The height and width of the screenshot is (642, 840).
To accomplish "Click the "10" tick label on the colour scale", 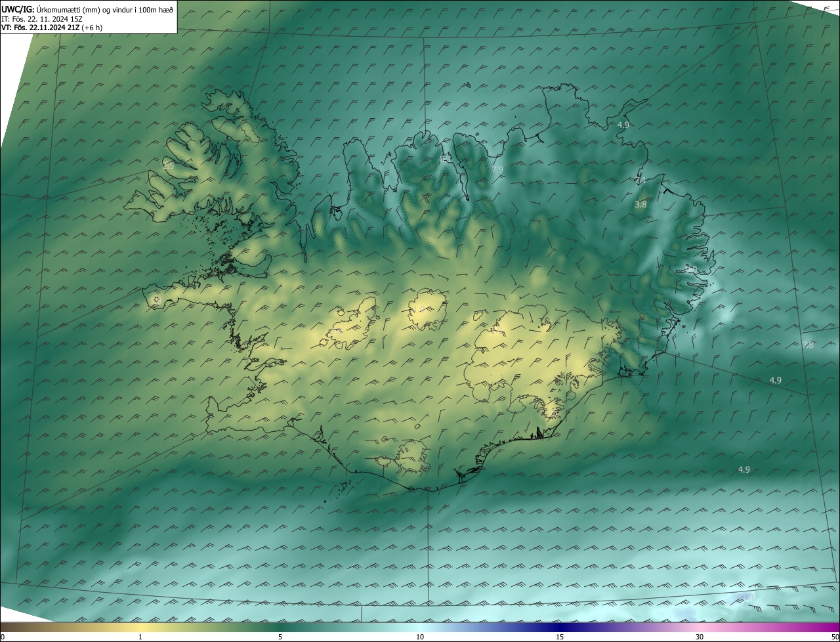I will [x=420, y=637].
